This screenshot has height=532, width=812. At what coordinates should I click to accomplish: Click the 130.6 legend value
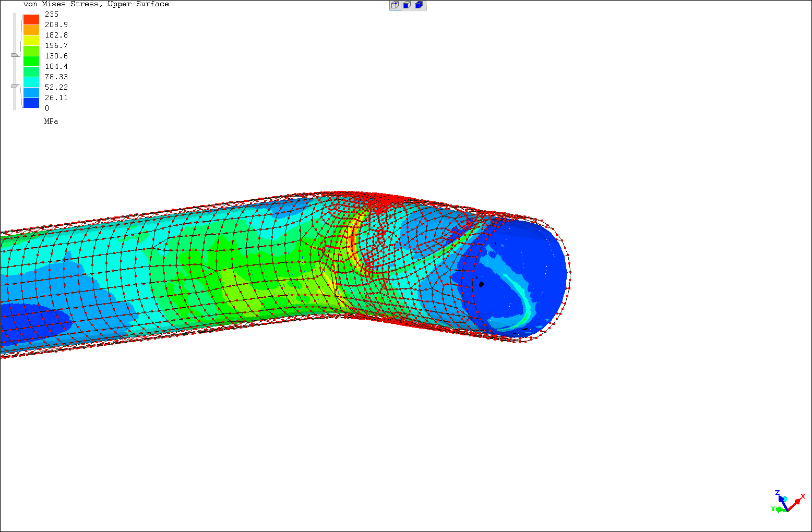click(56, 56)
